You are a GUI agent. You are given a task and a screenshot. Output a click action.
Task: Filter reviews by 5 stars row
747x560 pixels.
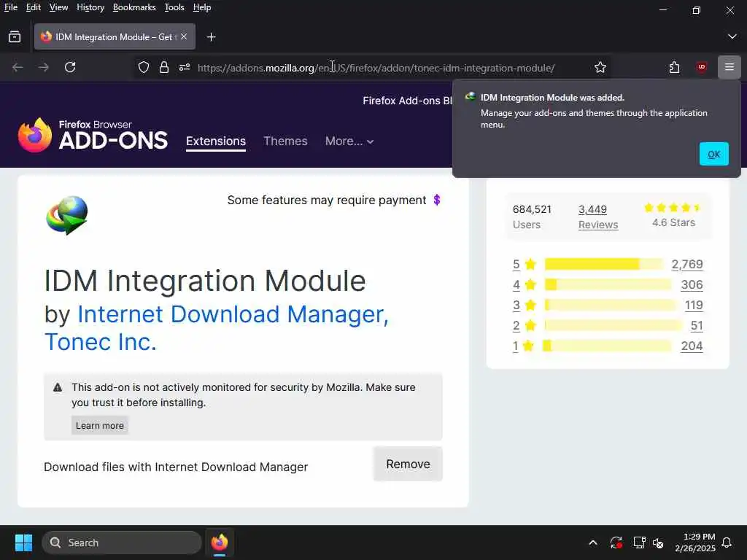(608, 264)
